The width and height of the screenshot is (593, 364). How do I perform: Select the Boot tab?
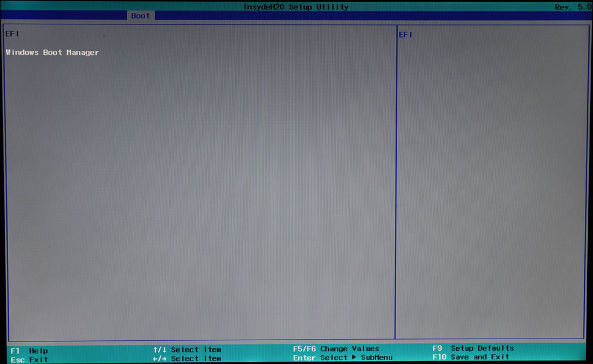140,16
